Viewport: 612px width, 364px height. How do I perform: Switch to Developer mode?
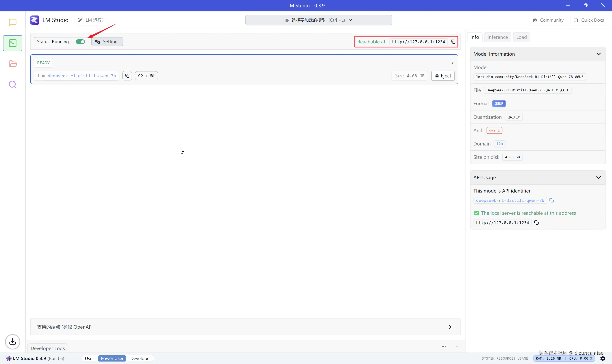pos(141,358)
